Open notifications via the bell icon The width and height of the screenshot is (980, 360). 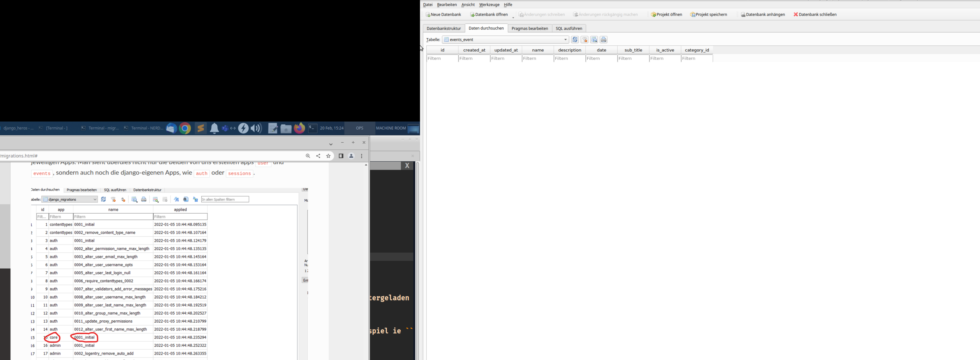click(215, 128)
